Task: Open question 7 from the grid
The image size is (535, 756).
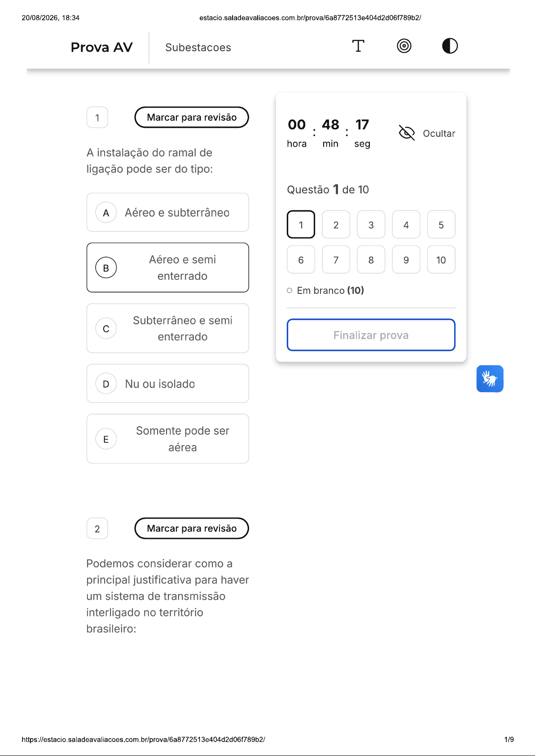Action: coord(336,259)
